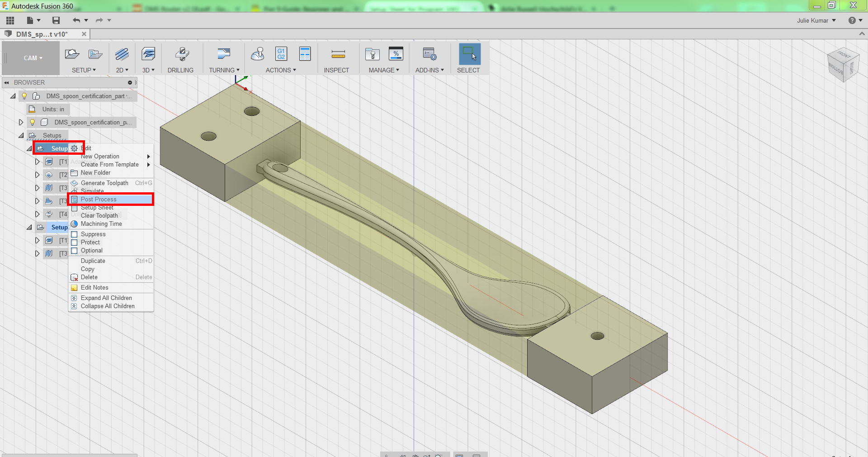Toggle the Optional checkbox
Viewport: 868px width, 457px height.
(x=75, y=251)
